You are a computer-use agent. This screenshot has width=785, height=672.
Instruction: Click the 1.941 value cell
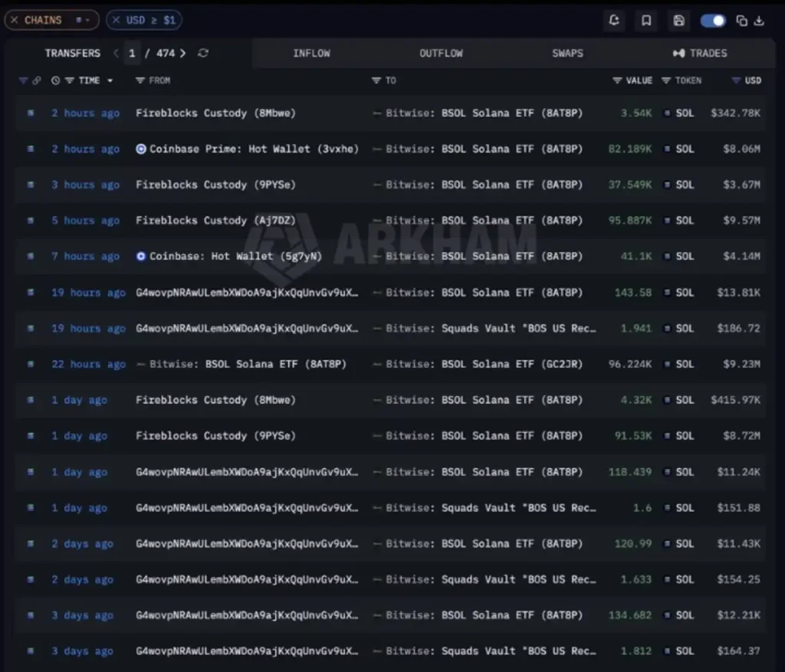[636, 329]
